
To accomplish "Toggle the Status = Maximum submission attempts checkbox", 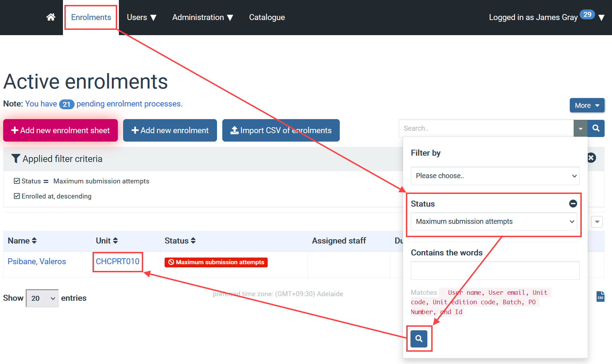I will click(x=17, y=181).
